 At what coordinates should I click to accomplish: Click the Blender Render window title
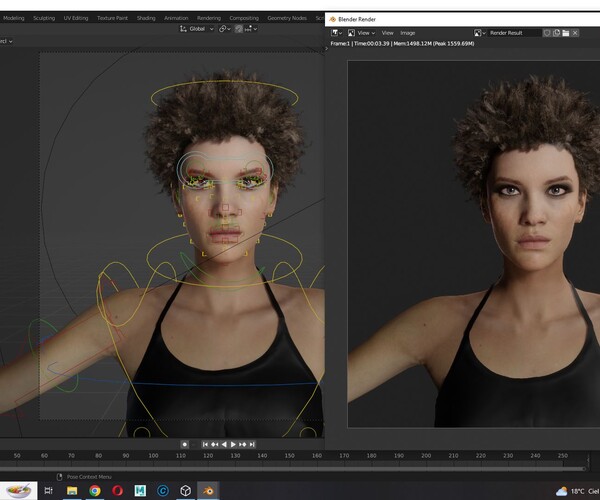357,19
